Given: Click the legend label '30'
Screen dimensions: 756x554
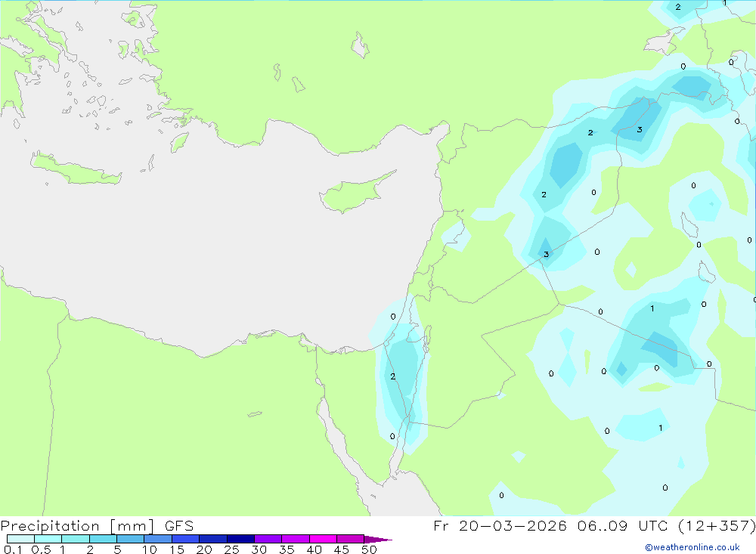Looking at the screenshot, I should [x=259, y=549].
